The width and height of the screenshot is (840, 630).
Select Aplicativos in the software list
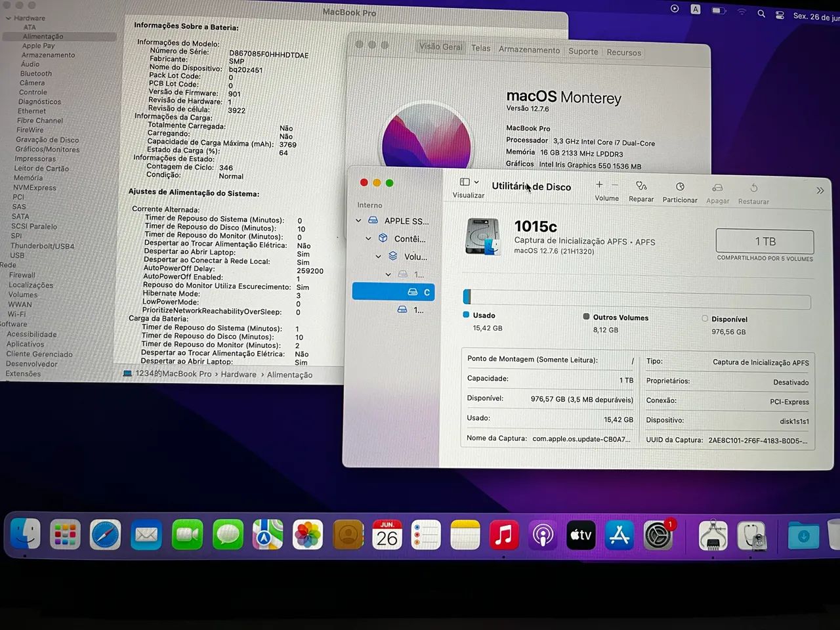pos(26,344)
